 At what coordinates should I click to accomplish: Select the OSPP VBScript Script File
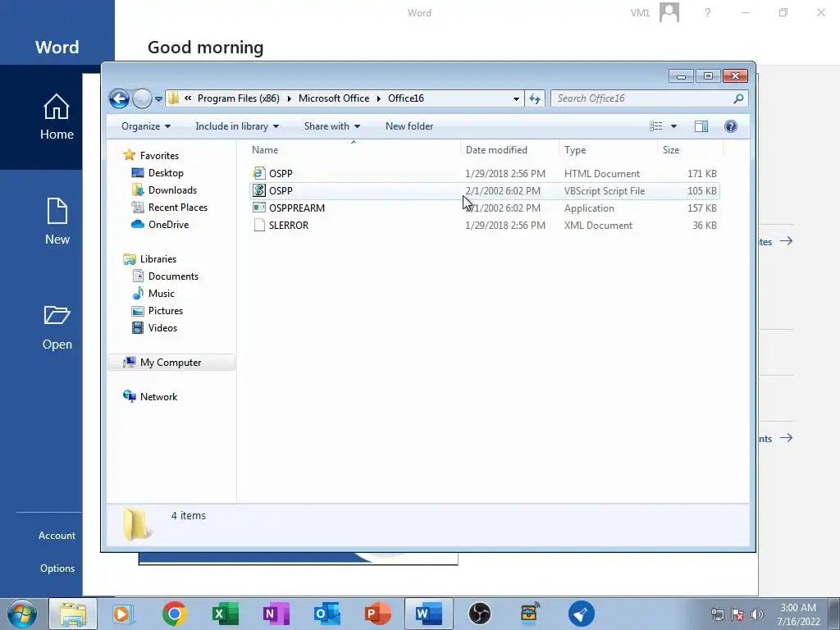[x=484, y=190]
